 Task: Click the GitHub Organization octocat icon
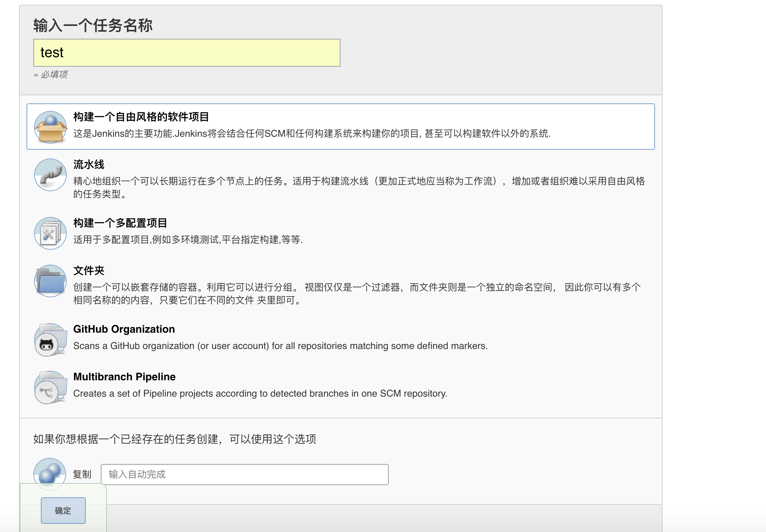click(50, 339)
